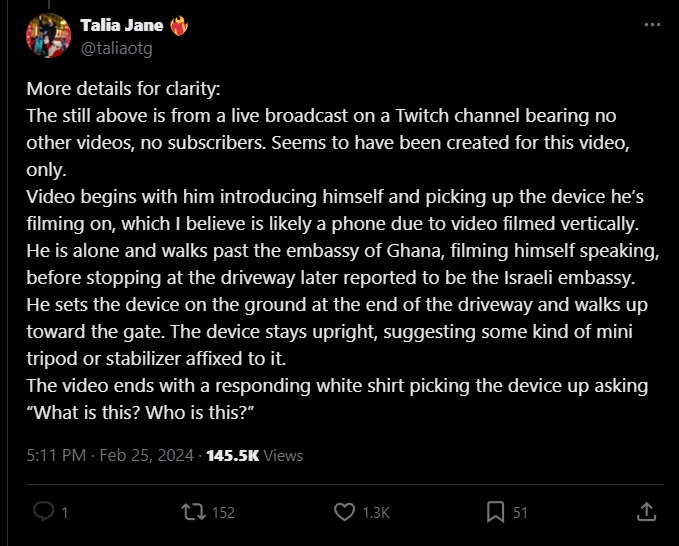Click the Talia Jane display name
Viewport: 679px width, 546px height.
(122, 25)
